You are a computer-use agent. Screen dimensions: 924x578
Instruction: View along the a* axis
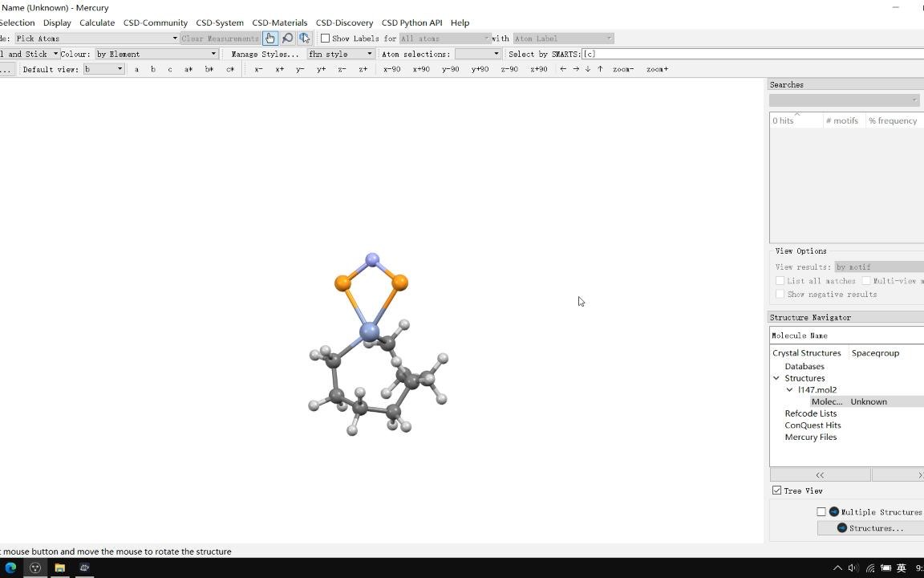(188, 69)
